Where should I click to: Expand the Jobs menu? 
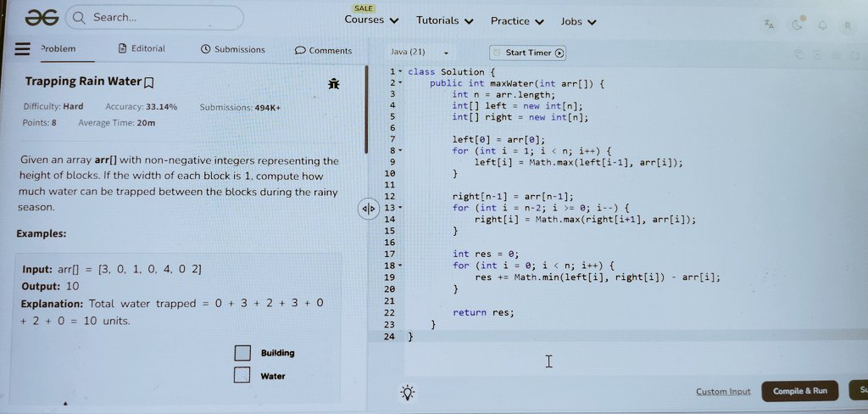578,21
